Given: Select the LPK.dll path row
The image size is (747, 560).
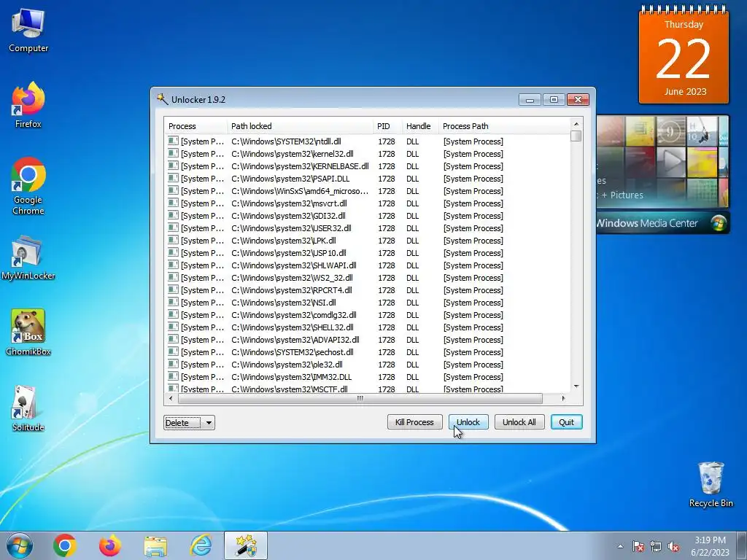Looking at the screenshot, I should click(x=284, y=241).
